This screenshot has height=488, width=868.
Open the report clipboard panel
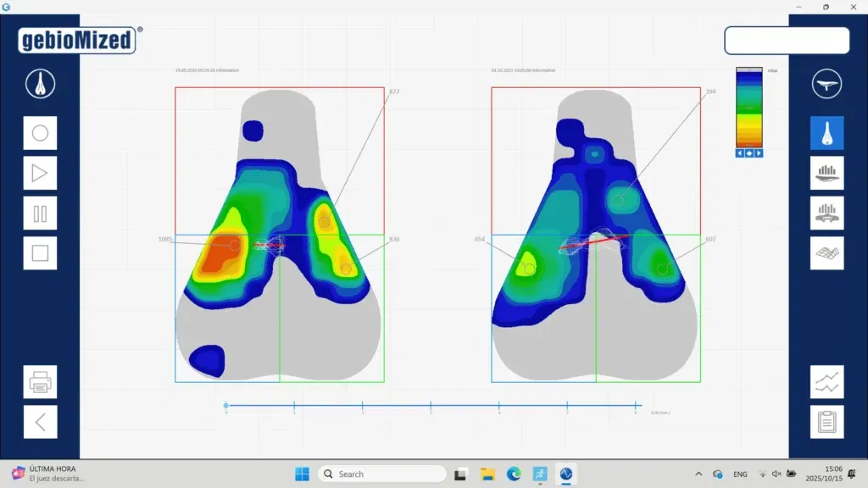tap(826, 422)
